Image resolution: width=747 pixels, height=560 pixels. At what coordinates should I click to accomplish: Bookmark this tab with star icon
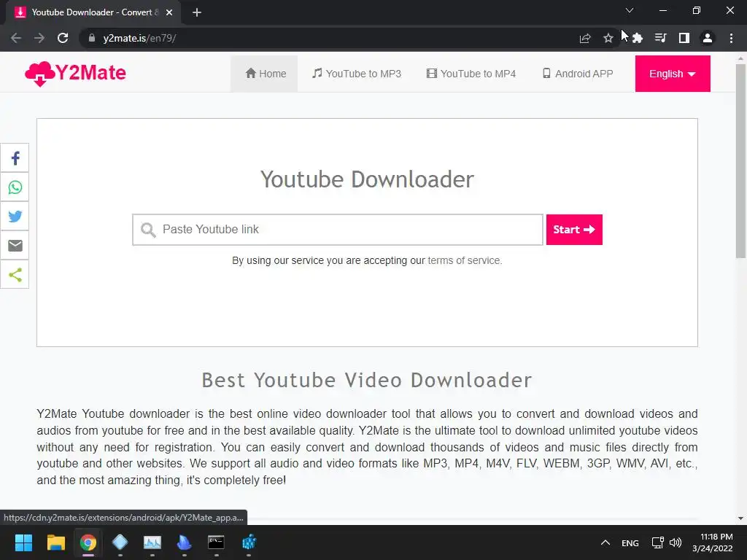click(608, 38)
